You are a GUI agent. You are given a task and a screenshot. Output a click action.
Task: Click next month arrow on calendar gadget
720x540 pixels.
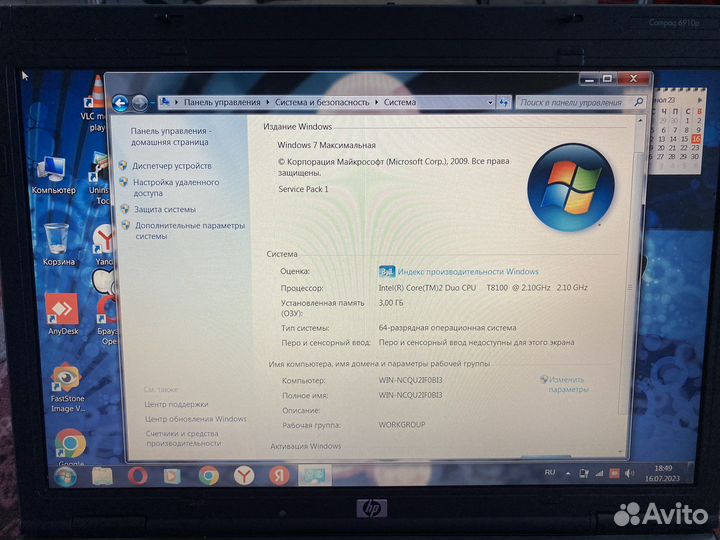pyautogui.click(x=699, y=99)
